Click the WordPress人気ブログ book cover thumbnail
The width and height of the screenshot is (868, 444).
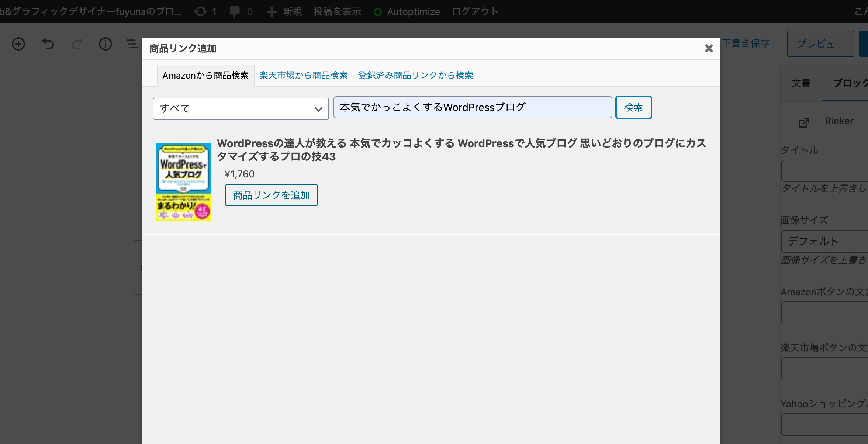(x=183, y=182)
